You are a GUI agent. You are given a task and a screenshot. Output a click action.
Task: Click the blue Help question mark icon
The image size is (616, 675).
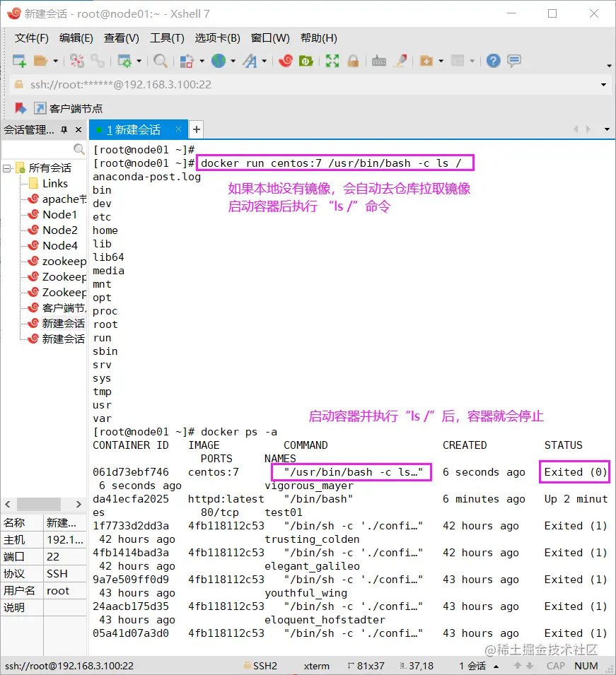click(493, 61)
